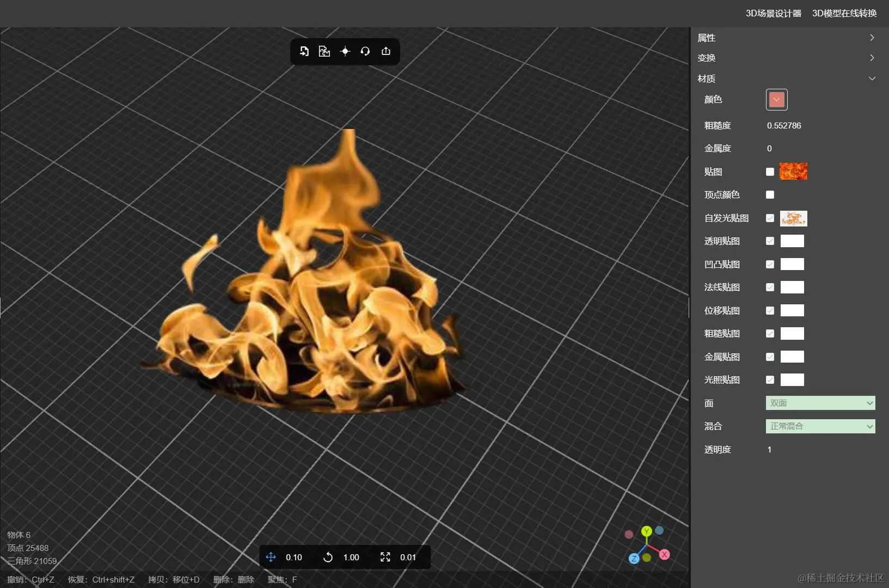Expand the 变换 transform section
The width and height of the screenshot is (889, 588).
tap(787, 58)
